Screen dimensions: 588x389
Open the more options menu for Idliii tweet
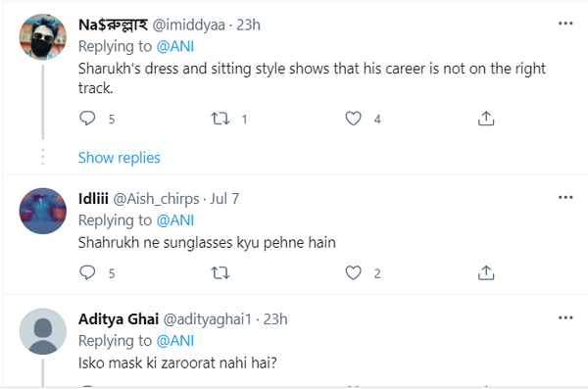point(565,197)
